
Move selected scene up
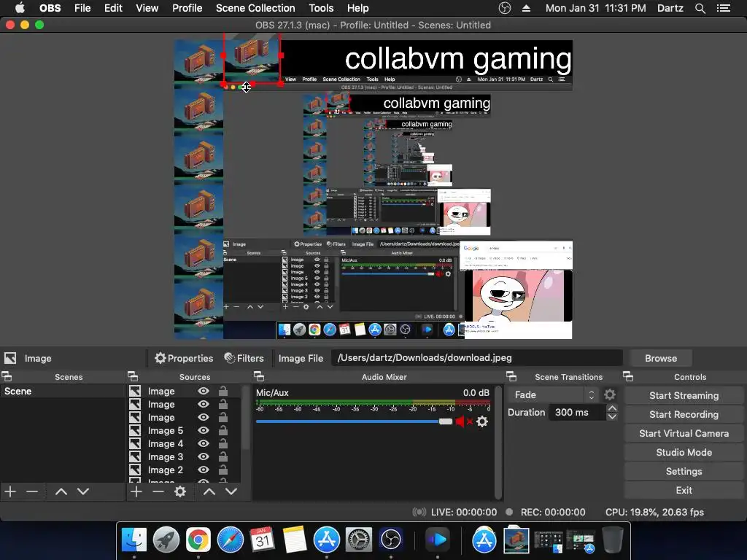(x=61, y=491)
